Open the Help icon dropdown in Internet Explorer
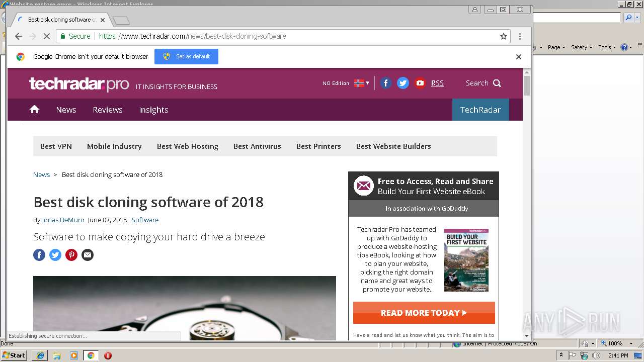Viewport: 644px width, 362px height. coord(626,47)
